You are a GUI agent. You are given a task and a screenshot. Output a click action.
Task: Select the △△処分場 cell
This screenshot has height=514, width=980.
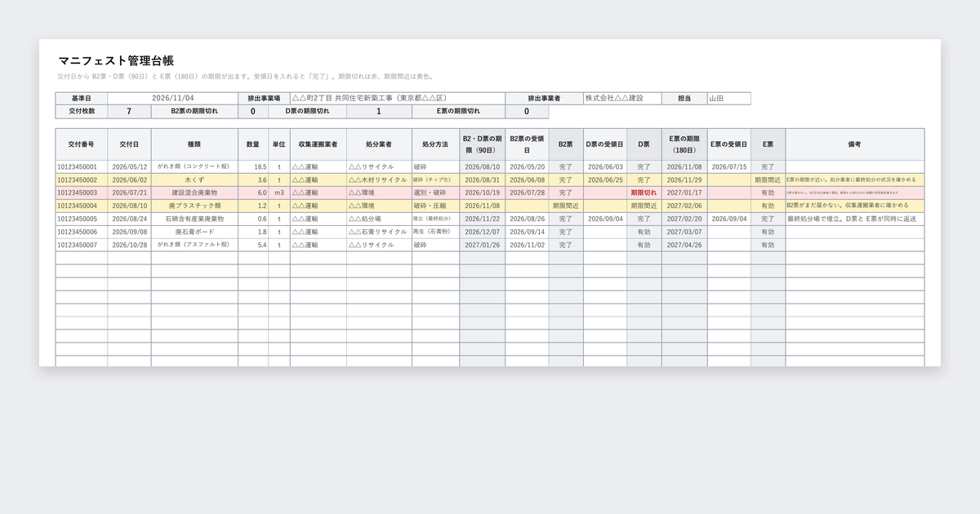[x=379, y=219]
